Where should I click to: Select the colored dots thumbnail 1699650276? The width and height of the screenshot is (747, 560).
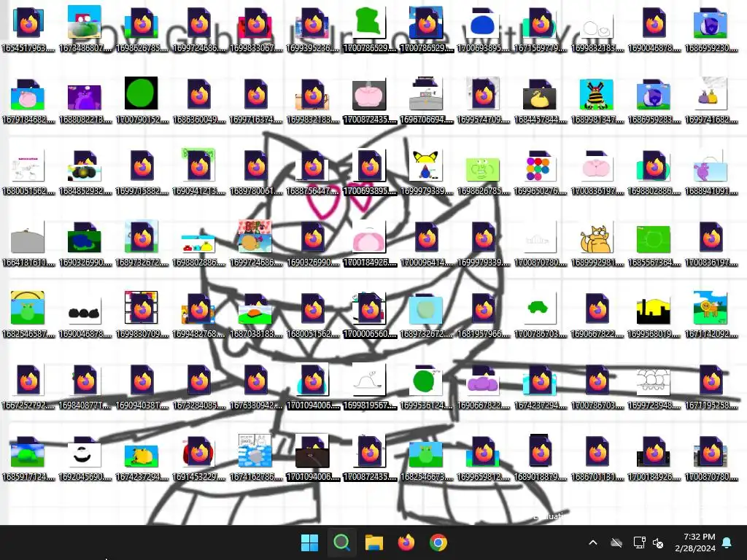click(541, 166)
